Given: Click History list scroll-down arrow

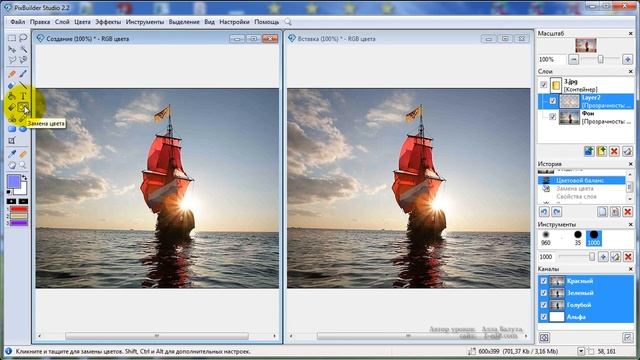Looking at the screenshot, I should pyautogui.click(x=630, y=199).
